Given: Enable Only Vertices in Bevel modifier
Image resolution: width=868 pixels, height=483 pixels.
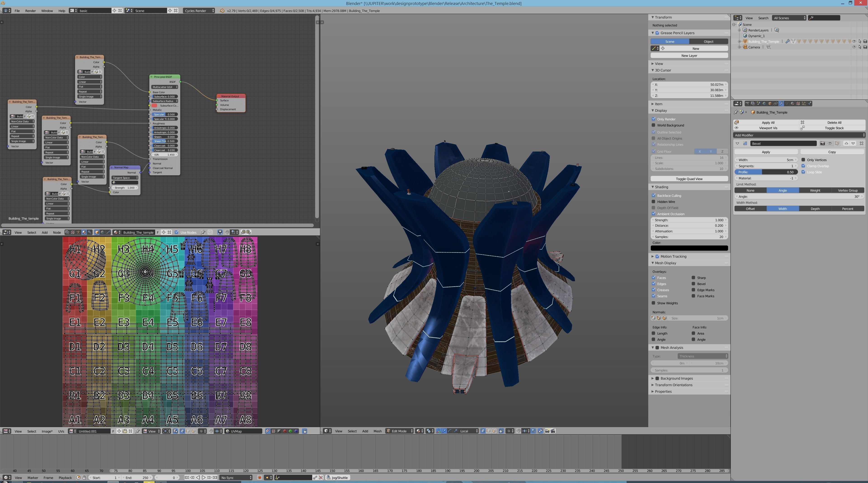Looking at the screenshot, I should coord(803,159).
